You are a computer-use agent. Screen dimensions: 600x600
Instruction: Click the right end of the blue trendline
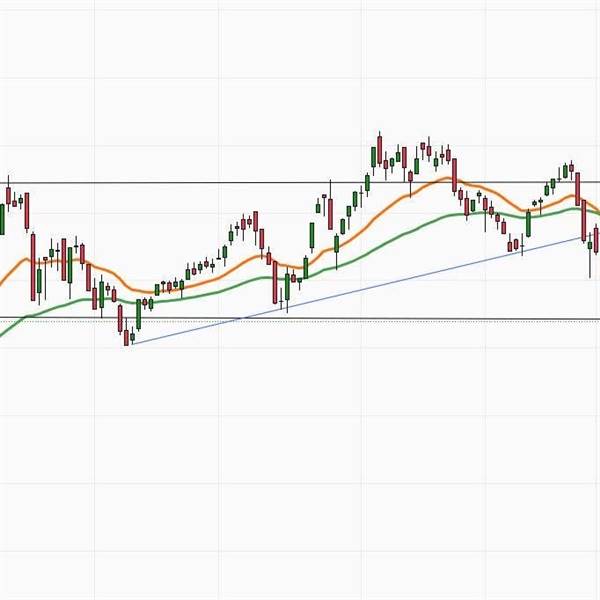pyautogui.click(x=583, y=237)
